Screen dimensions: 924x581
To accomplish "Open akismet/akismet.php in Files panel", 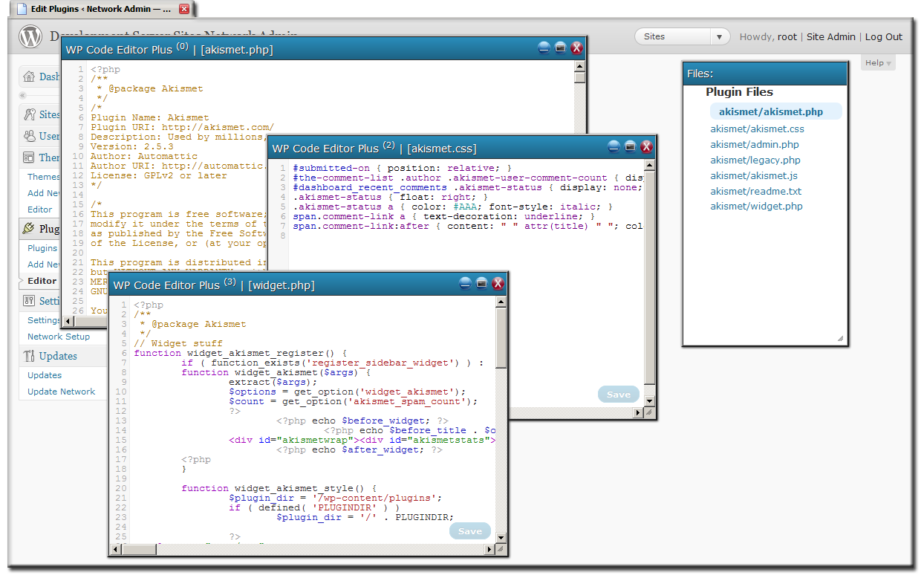I will tap(771, 111).
